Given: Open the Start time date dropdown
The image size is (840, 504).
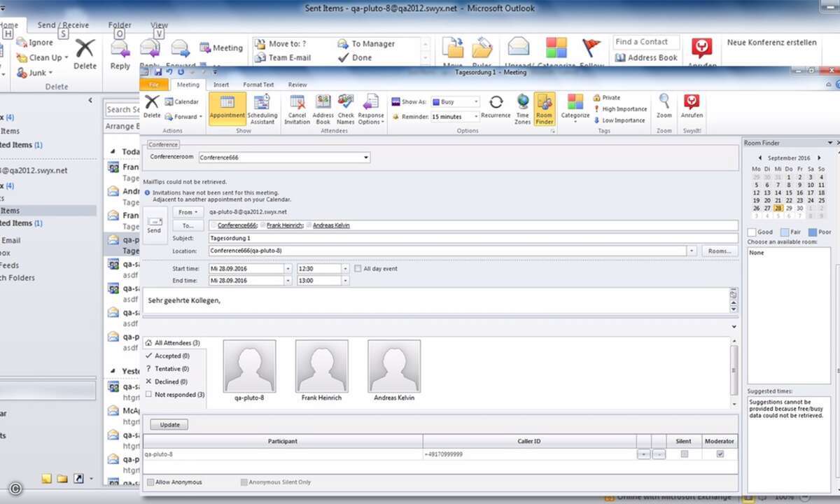Looking at the screenshot, I should [x=288, y=269].
